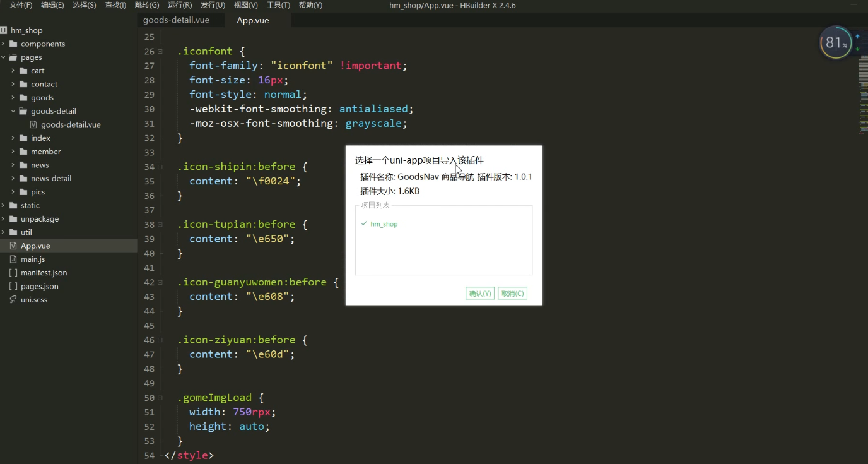Open pages.json from the project tree
Image resolution: width=868 pixels, height=464 pixels.
(x=40, y=287)
